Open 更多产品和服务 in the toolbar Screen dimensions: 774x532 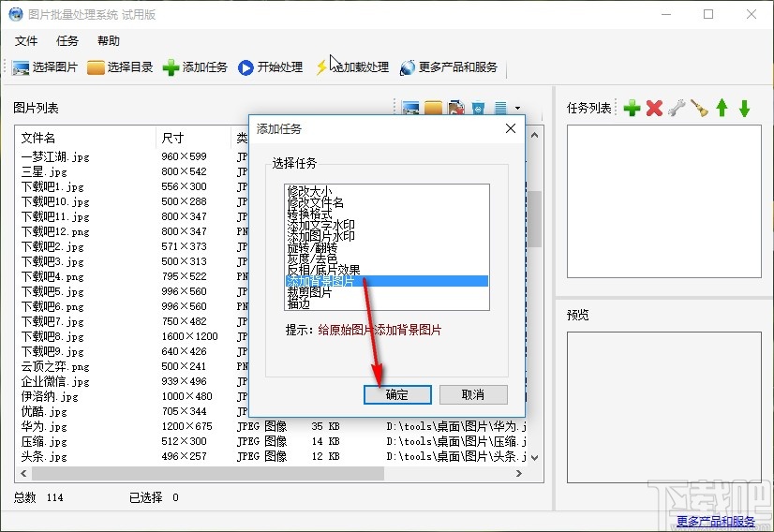(448, 67)
